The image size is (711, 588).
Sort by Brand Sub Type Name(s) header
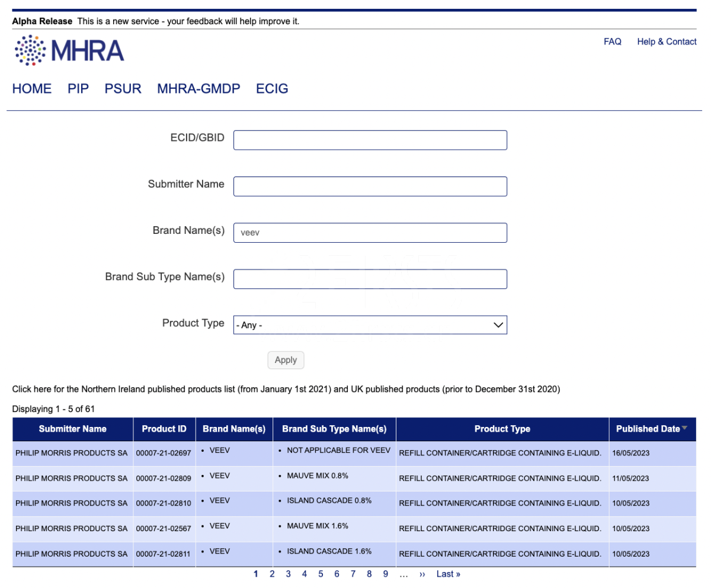(334, 429)
